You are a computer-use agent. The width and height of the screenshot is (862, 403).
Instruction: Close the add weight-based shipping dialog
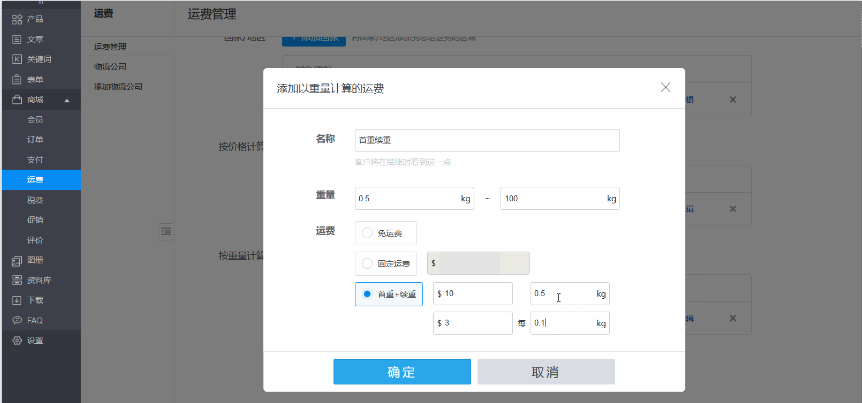pos(666,87)
